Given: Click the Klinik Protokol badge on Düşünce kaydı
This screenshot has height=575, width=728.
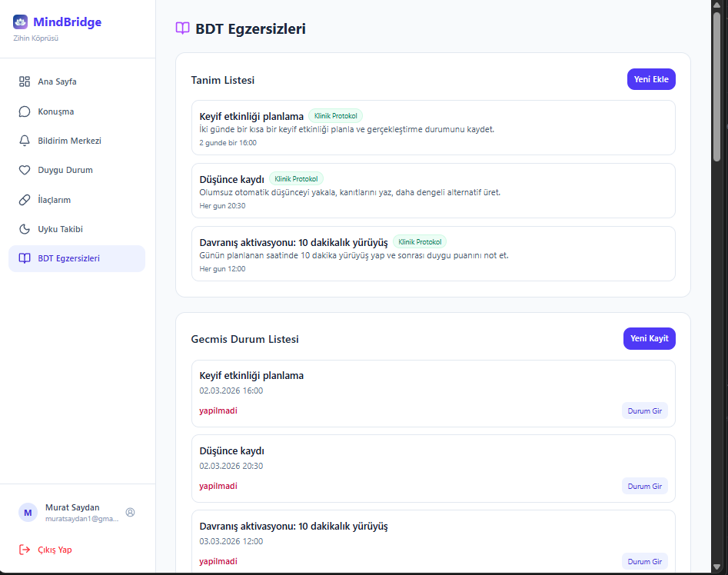Looking at the screenshot, I should pyautogui.click(x=296, y=178).
